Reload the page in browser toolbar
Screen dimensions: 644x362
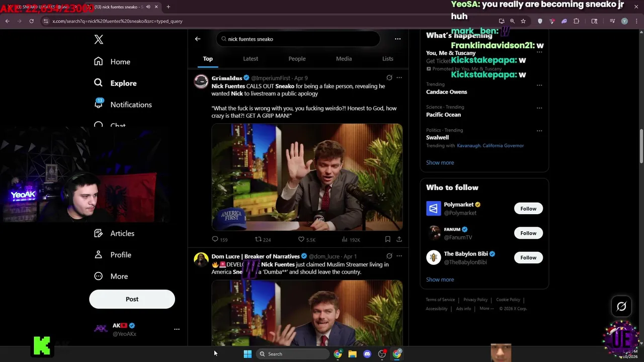tap(31, 21)
